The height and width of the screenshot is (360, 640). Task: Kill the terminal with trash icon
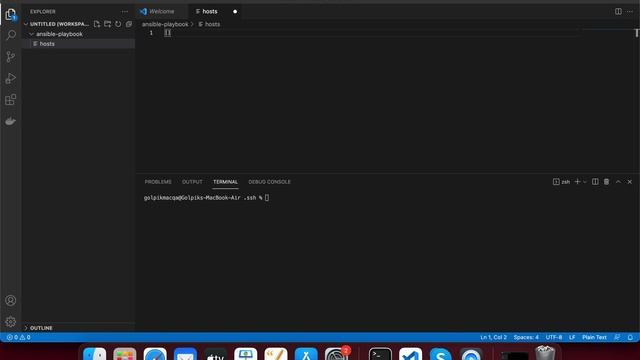(607, 182)
